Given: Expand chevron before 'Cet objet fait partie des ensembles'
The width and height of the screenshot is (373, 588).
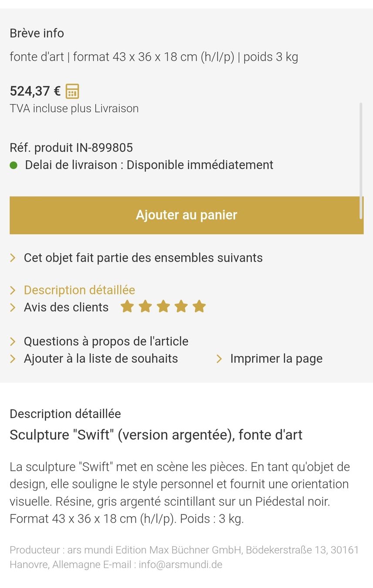Looking at the screenshot, I should 13,258.
